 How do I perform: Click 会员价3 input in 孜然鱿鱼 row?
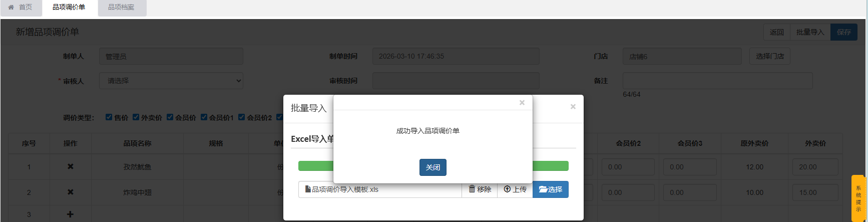690,167
